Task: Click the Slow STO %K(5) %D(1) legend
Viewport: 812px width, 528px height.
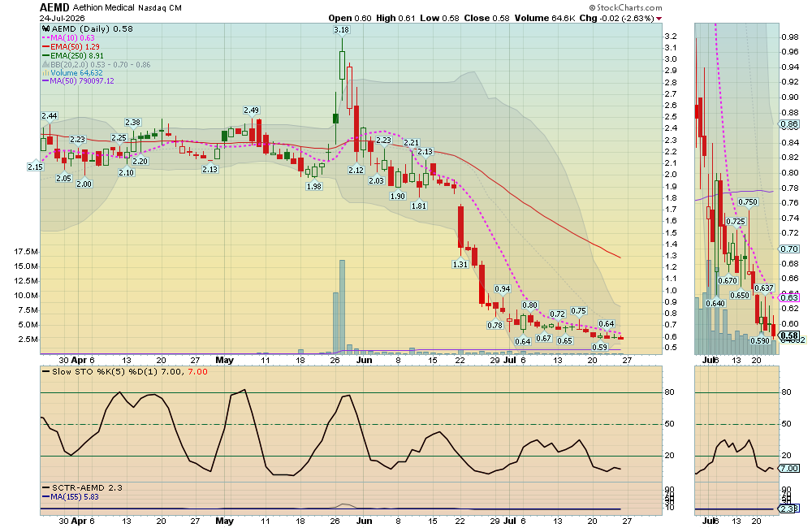Action: tap(123, 371)
